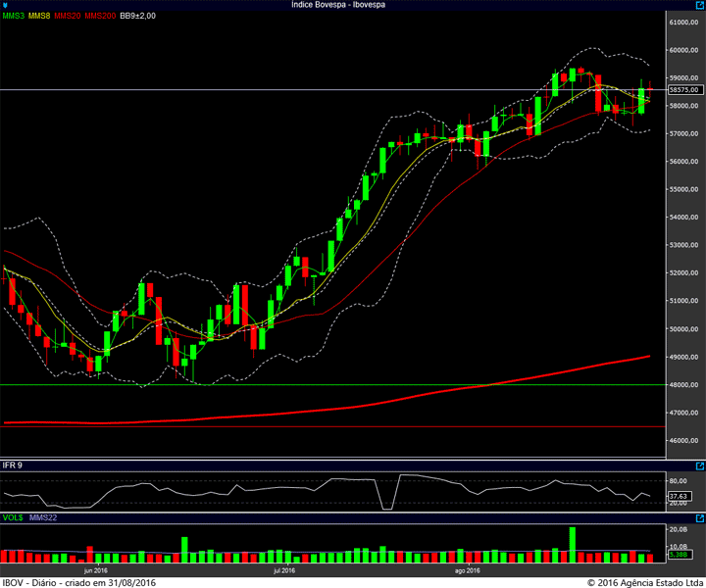The width and height of the screenshot is (706, 588).
Task: Click the 61000,00 price axis label
Action: pos(683,22)
